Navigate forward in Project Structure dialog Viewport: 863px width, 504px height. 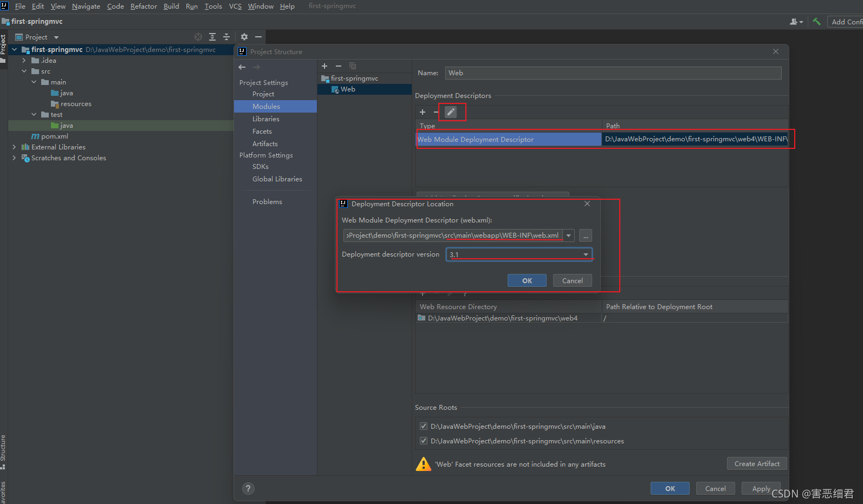(257, 67)
